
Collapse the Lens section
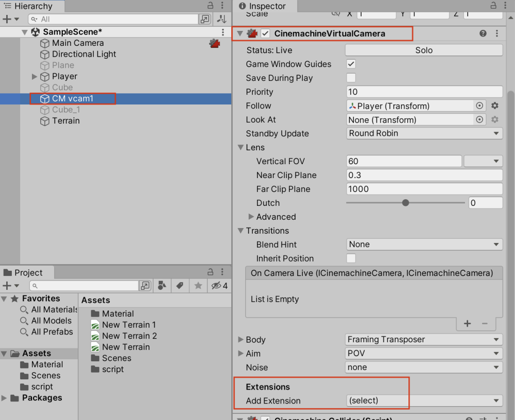[x=241, y=147]
